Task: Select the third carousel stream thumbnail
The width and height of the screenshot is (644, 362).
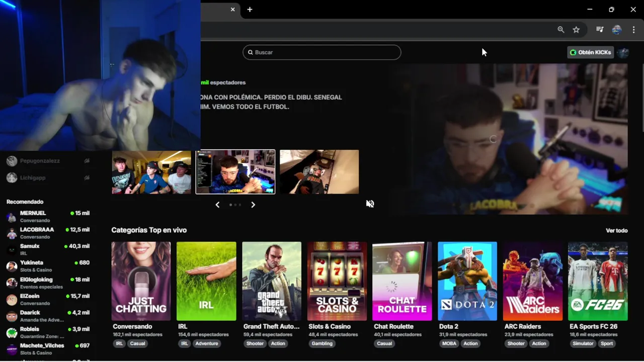Action: 319,172
